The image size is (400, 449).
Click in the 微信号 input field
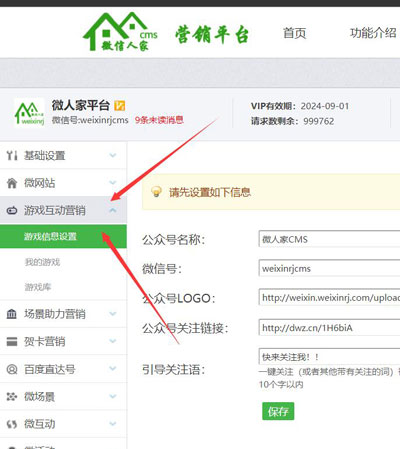pos(329,268)
